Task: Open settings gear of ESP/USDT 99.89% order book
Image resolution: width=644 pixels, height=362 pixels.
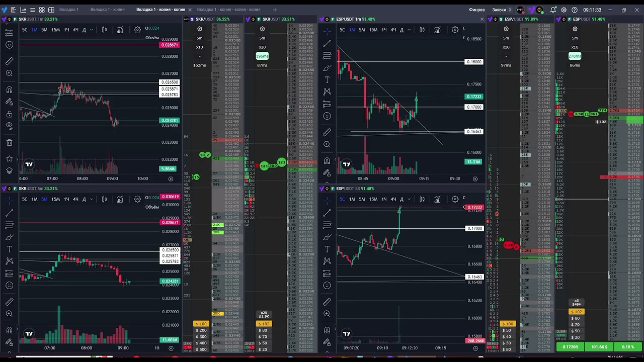Action: tap(506, 29)
